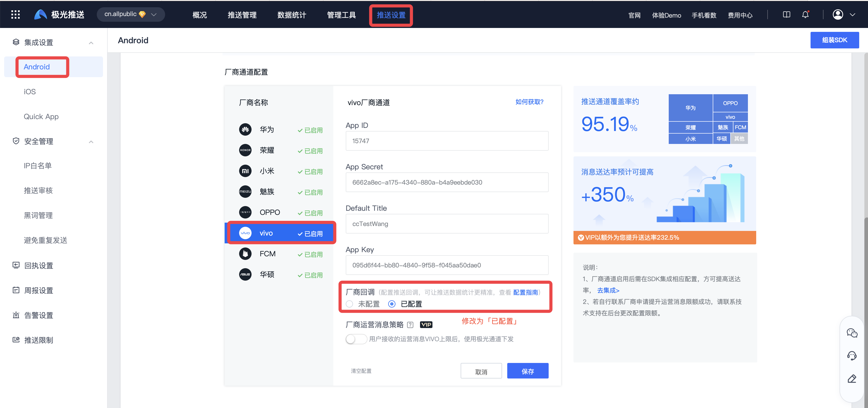Open the apps grid menu icon
This screenshot has width=868, height=408.
tap(16, 14)
